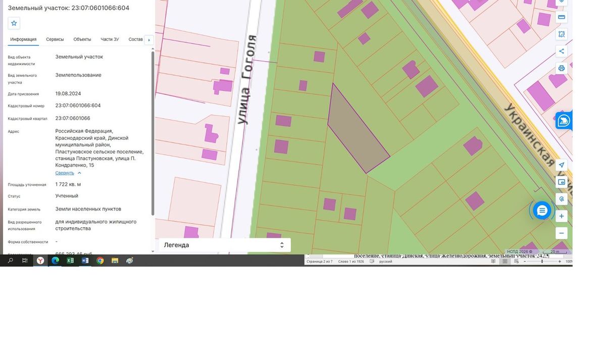Click Word language indicator русский
This screenshot has height=364, width=606.
(386, 262)
